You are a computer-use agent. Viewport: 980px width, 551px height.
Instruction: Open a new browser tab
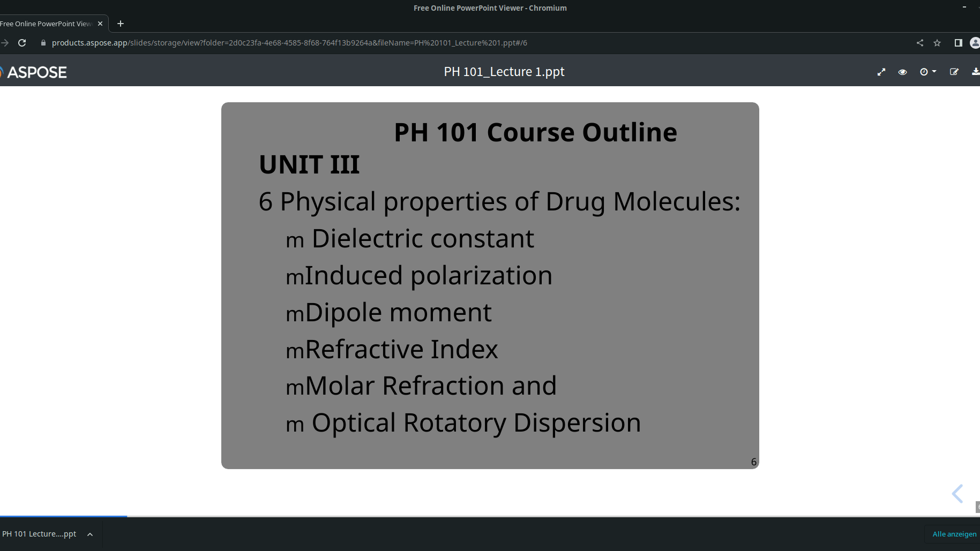click(121, 24)
